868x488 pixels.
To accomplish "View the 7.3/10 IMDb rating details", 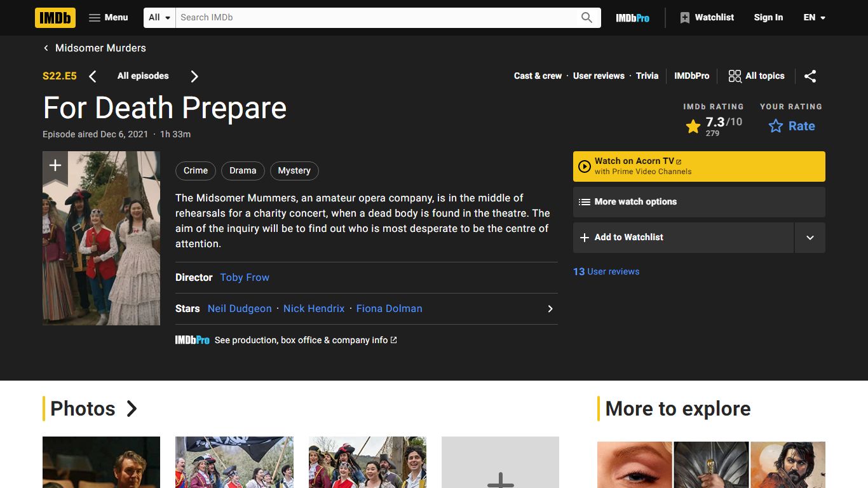I will pyautogui.click(x=713, y=126).
